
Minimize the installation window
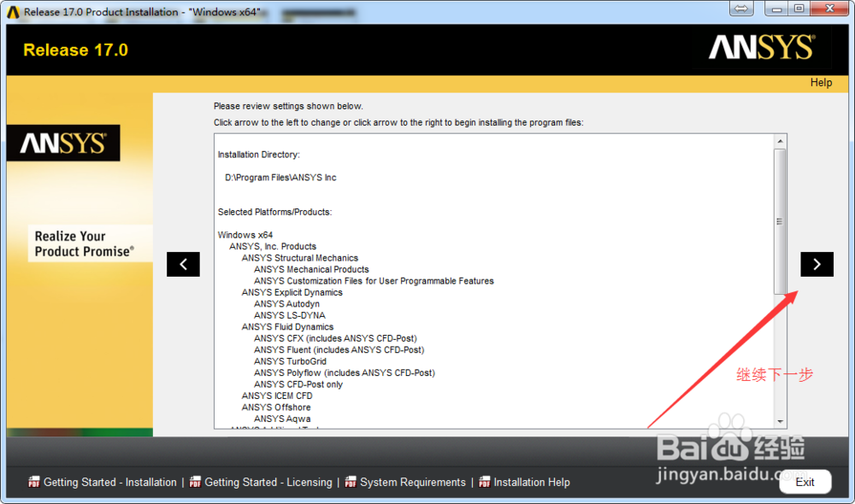[x=776, y=9]
